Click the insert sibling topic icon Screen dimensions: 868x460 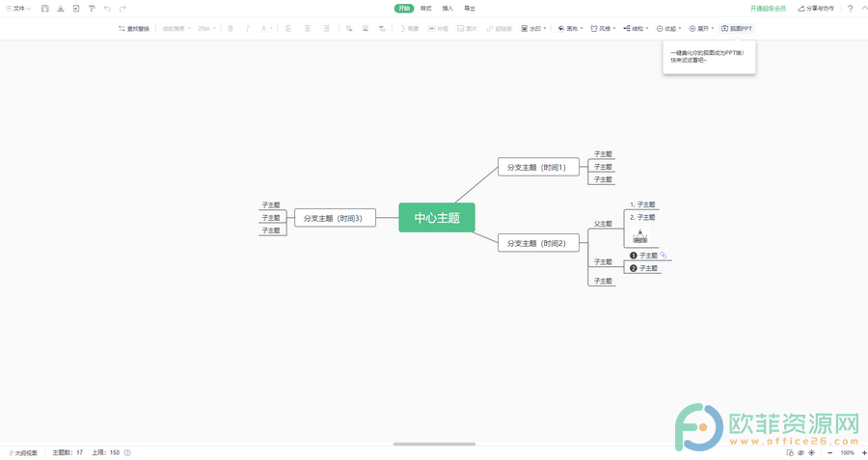pos(366,28)
